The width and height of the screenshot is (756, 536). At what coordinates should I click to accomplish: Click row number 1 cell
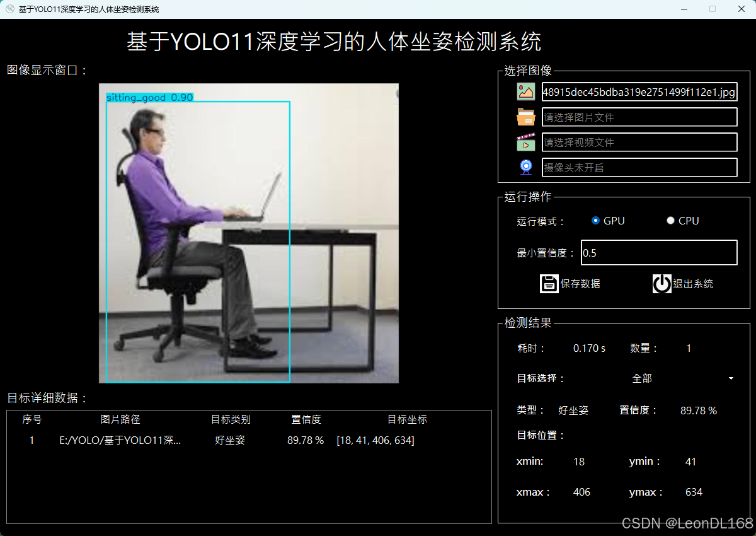tap(32, 440)
